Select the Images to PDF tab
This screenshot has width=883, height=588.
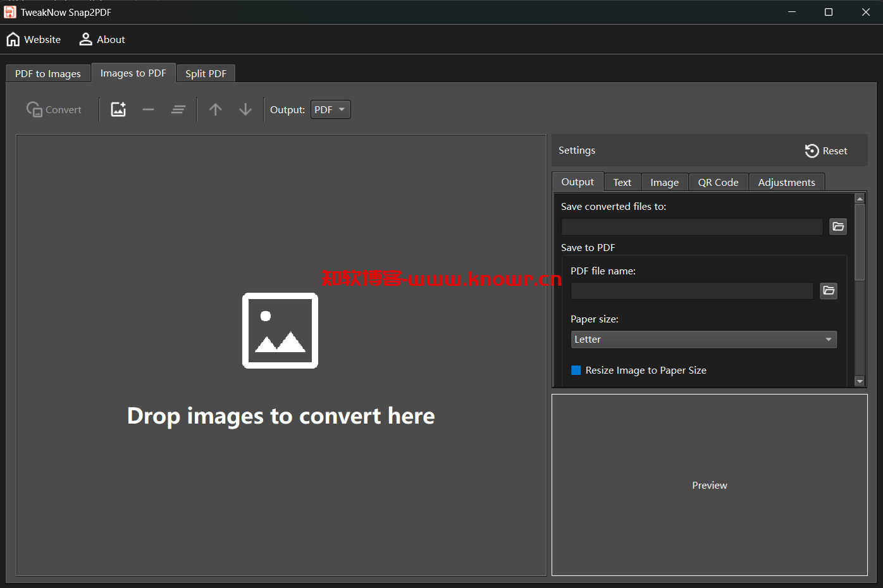(133, 73)
